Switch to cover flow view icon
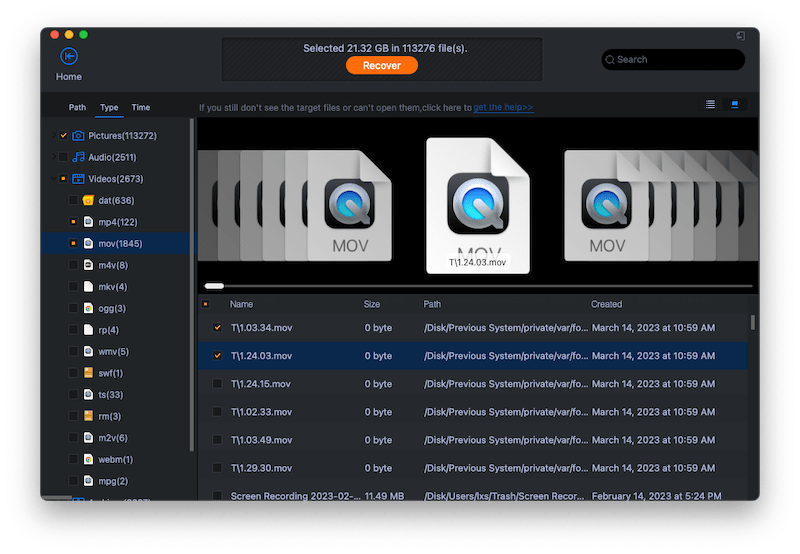 pos(735,105)
